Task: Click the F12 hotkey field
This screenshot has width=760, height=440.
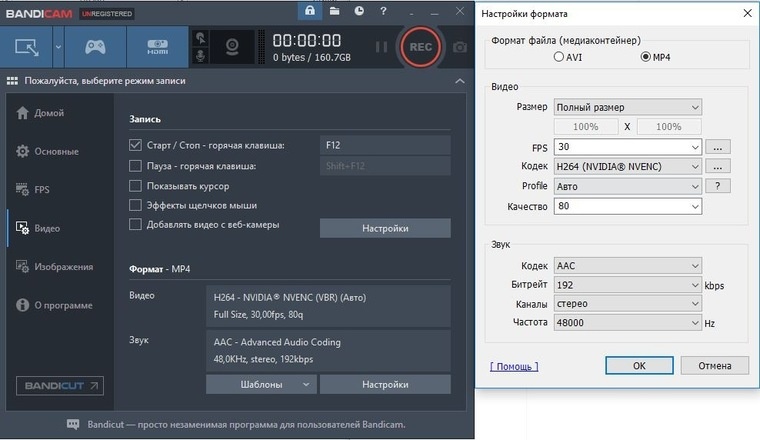Action: (x=385, y=145)
